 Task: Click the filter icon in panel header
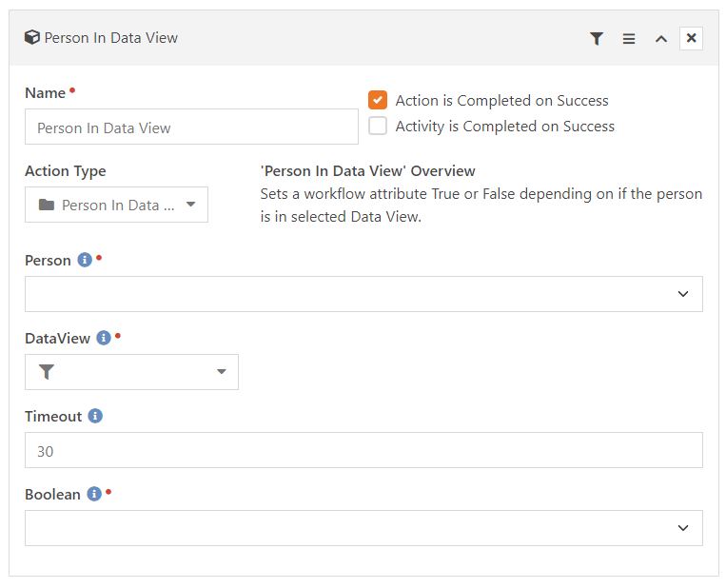tap(597, 38)
